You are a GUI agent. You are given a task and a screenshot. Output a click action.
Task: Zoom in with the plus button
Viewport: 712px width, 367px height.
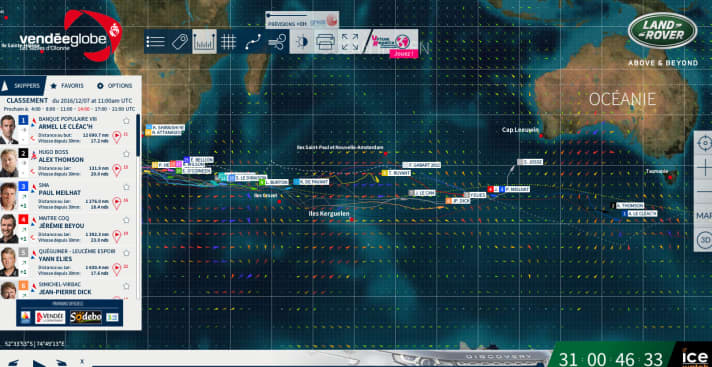tap(704, 168)
